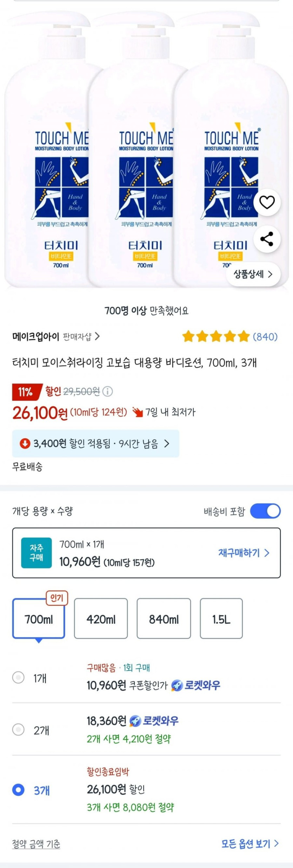
Task: Tap the share icon
Action: pos(267,239)
